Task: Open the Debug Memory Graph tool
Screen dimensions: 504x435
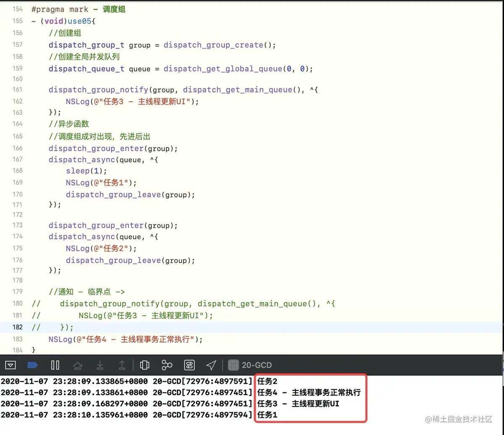Action: click(167, 365)
